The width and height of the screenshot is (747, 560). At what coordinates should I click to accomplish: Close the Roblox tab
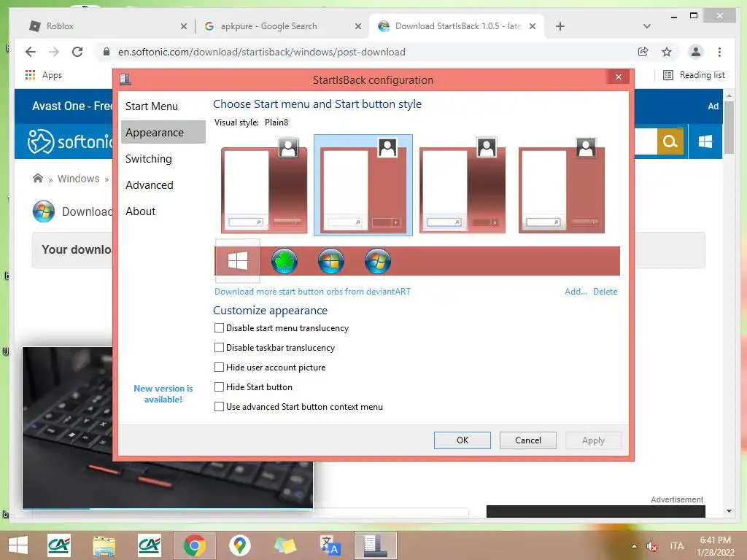coord(184,27)
